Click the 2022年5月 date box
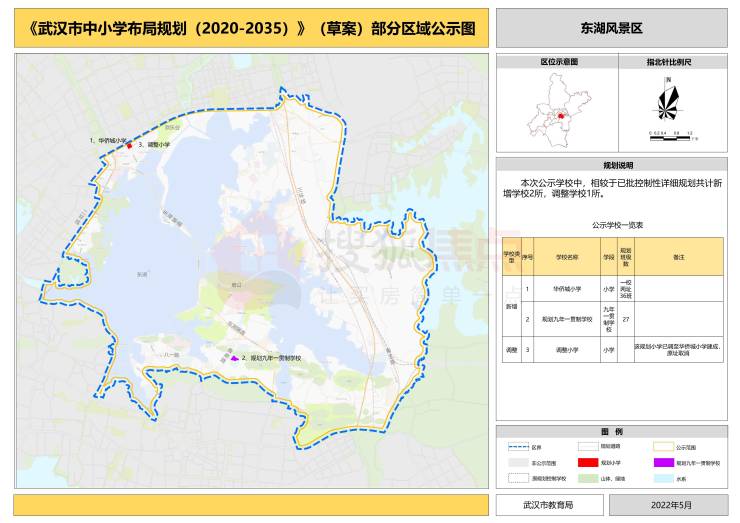 point(669,505)
